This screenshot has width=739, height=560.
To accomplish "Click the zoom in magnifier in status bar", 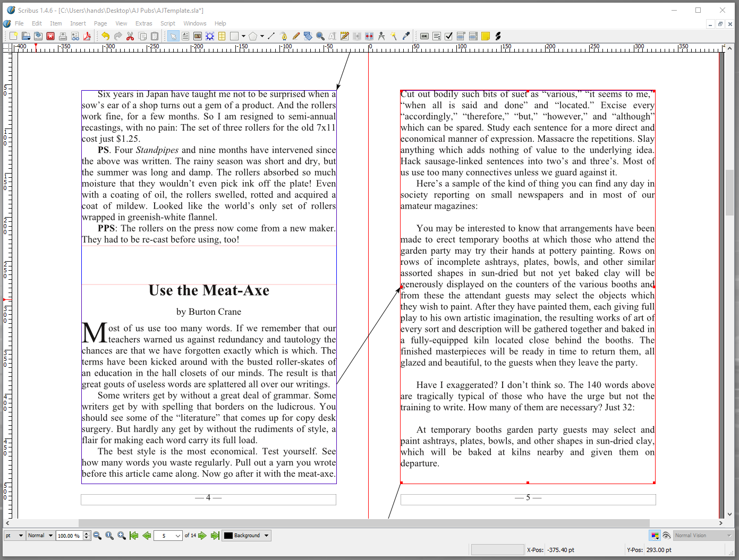I will [122, 536].
